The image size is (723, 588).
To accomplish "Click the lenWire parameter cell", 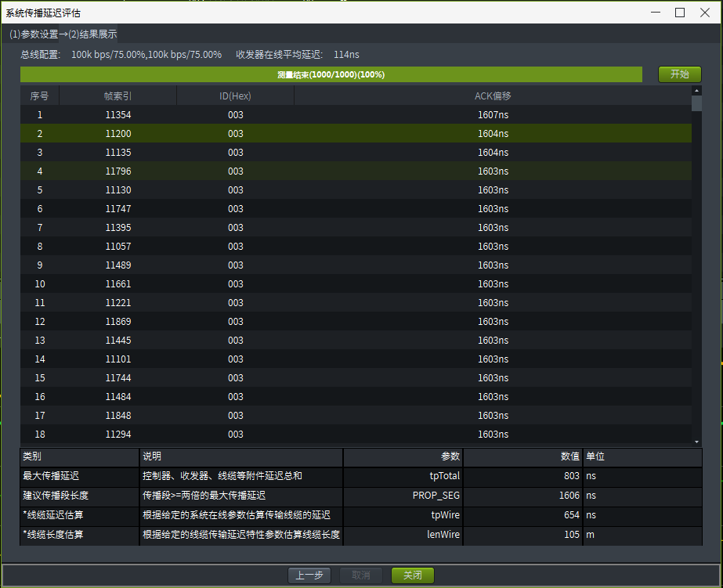I will 403,535.
